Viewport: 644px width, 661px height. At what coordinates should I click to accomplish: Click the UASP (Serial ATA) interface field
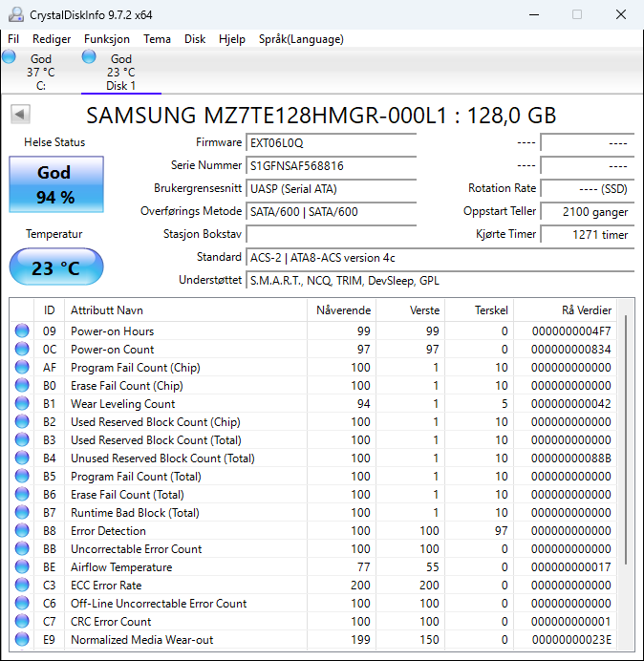(x=331, y=188)
